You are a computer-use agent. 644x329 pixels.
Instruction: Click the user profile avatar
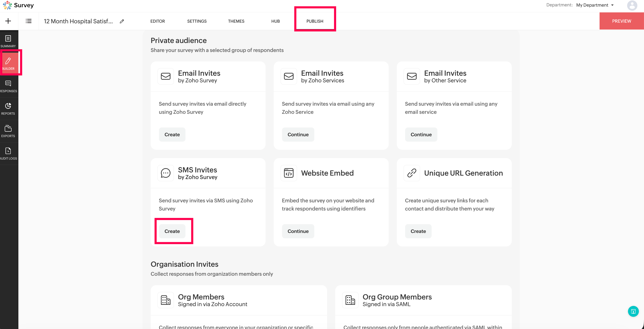632,5
